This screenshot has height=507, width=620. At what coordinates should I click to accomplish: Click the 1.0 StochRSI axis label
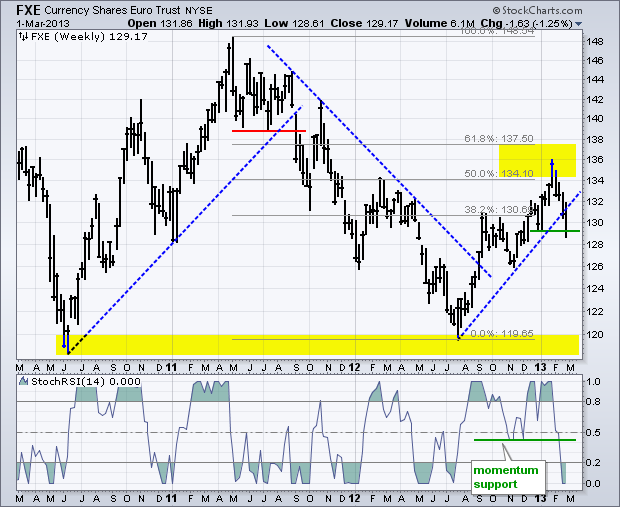point(594,382)
